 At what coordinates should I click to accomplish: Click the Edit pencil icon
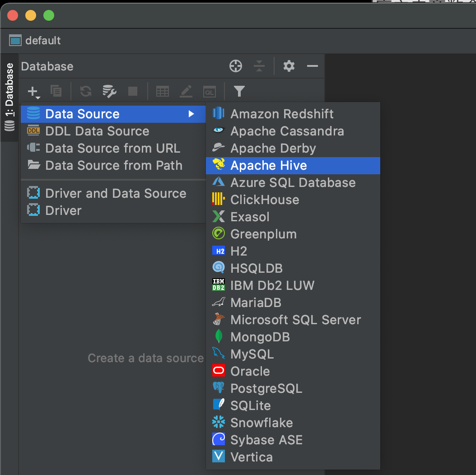186,91
